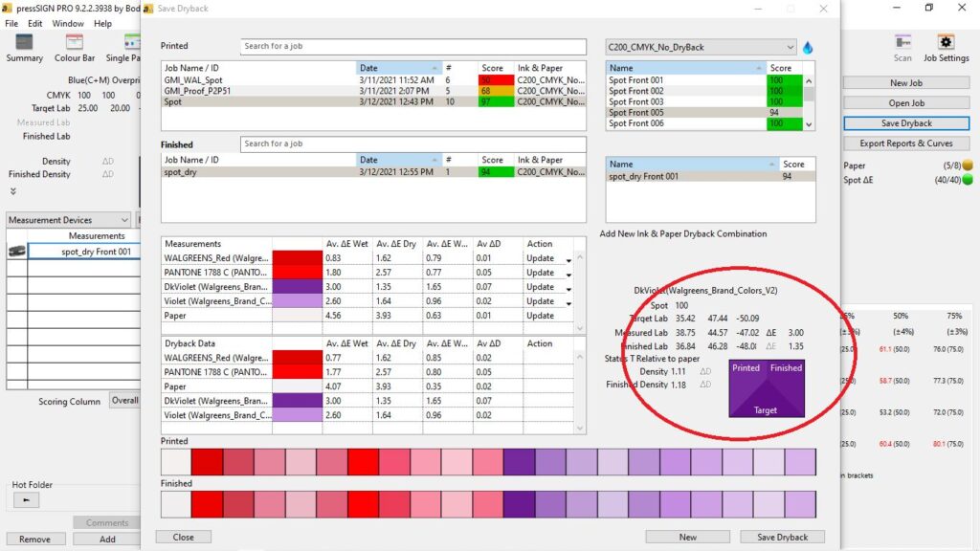Click Save Dryback button in the right panel
The image size is (980, 551).
[905, 123]
